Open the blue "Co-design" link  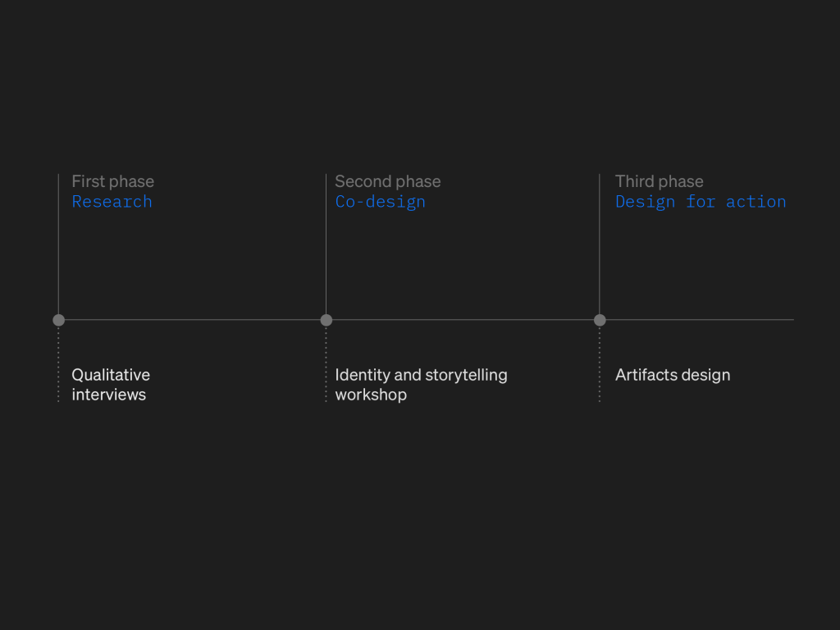[x=380, y=202]
